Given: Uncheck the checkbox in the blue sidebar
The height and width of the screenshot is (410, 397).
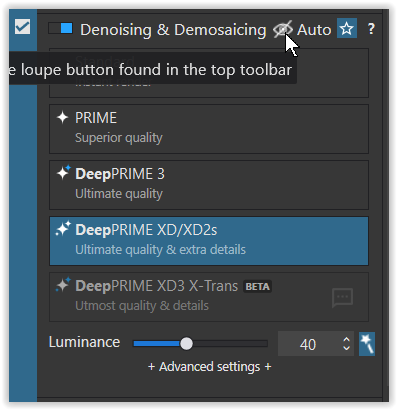Looking at the screenshot, I should [23, 27].
